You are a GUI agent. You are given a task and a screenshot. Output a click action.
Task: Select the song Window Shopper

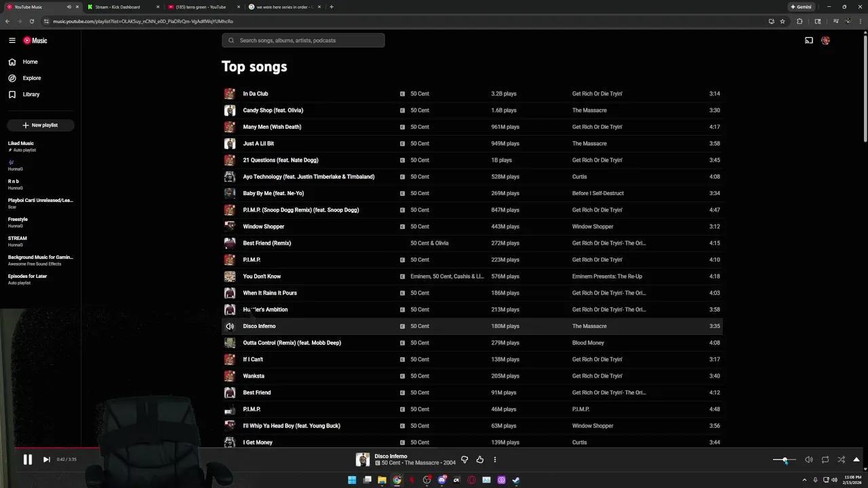tap(264, 226)
